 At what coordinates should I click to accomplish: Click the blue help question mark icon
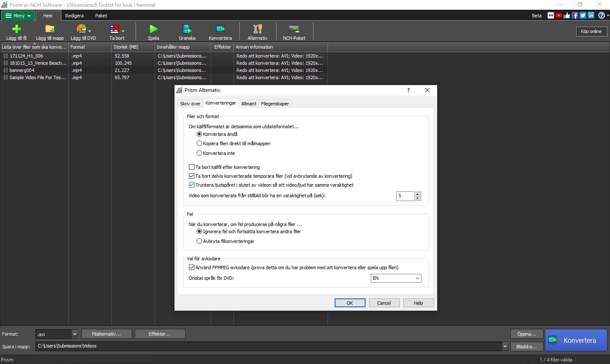click(601, 16)
